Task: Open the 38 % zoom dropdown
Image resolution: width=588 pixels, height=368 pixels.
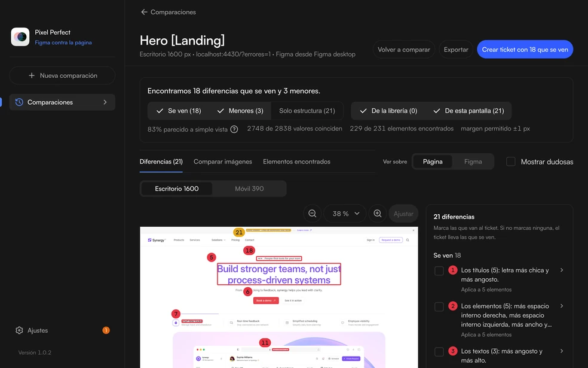Action: (345, 214)
